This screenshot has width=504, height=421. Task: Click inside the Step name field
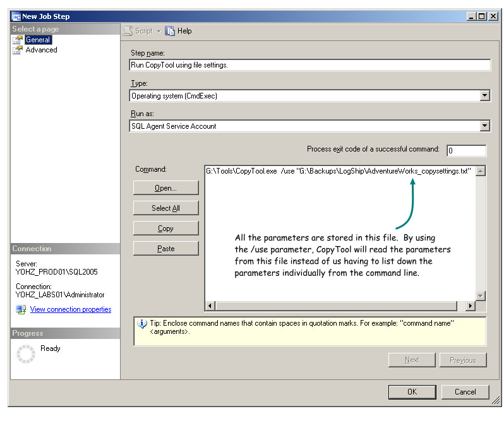click(x=309, y=65)
